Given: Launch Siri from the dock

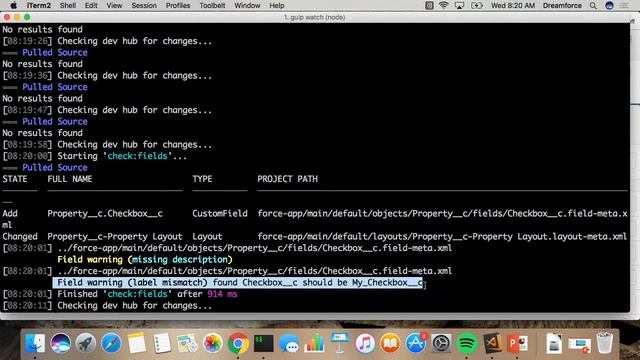Looking at the screenshot, I should tap(60, 343).
